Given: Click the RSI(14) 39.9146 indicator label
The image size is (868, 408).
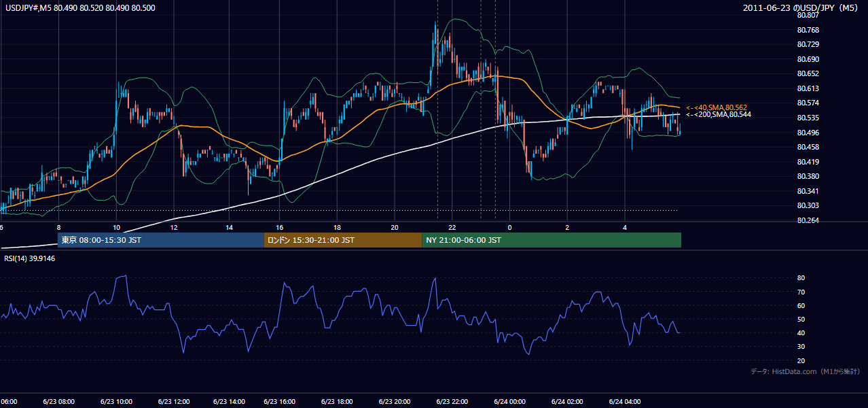Looking at the screenshot, I should click(30, 258).
